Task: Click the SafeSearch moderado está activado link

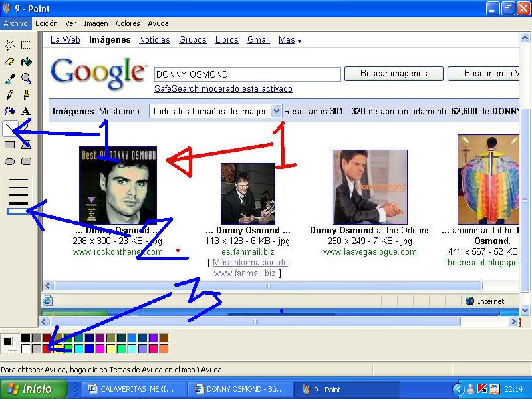Action: coord(223,89)
